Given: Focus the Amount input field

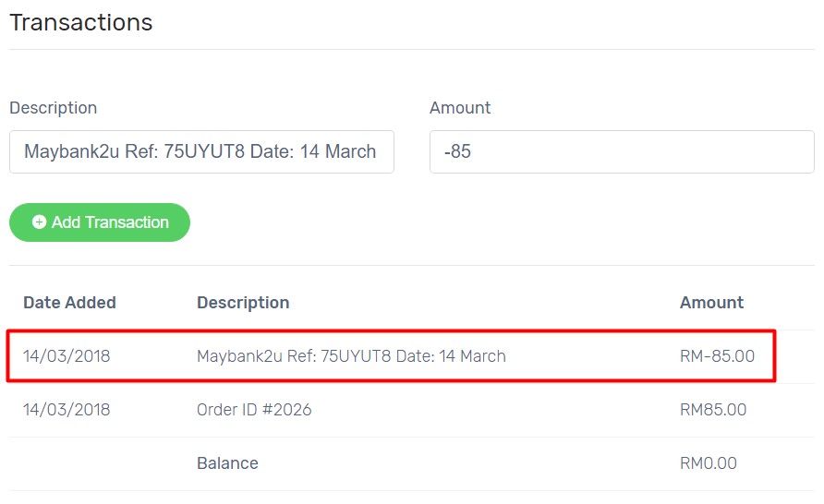Looking at the screenshot, I should pos(623,151).
